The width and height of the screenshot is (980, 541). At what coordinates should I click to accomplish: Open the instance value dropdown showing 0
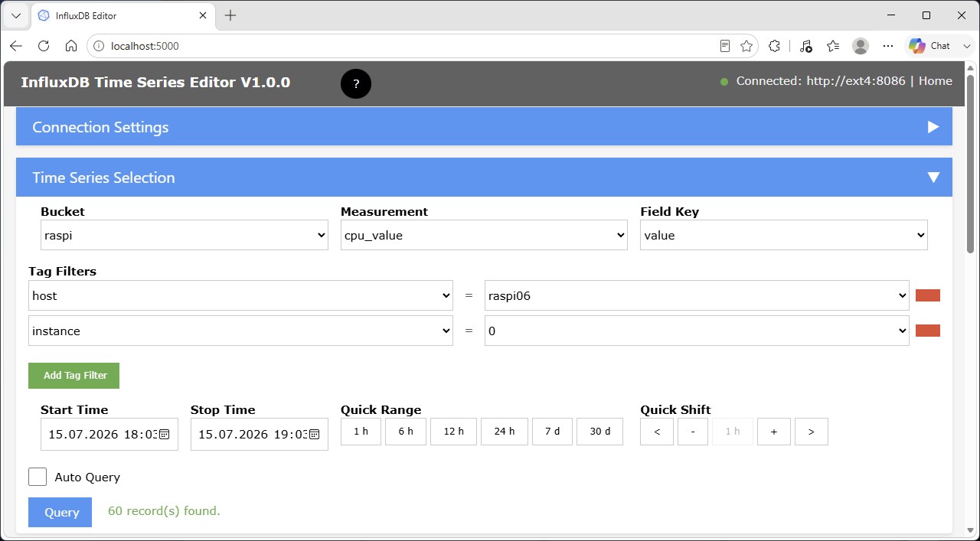click(697, 331)
